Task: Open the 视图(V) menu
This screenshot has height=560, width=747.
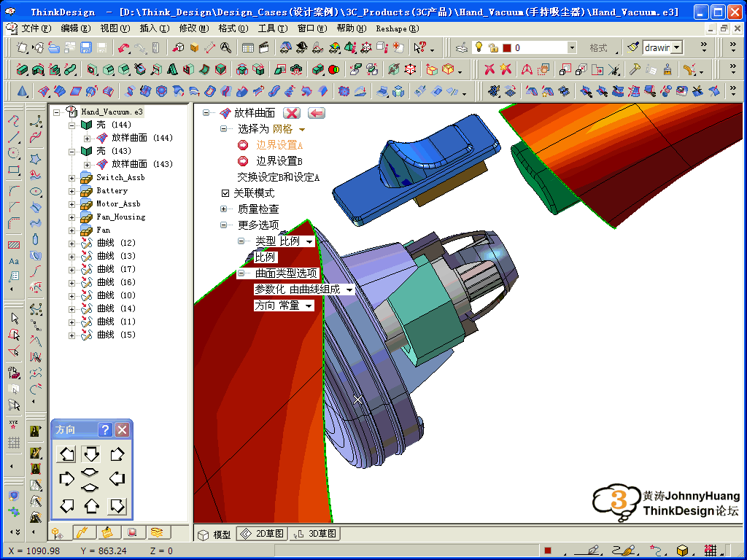Action: click(x=115, y=28)
